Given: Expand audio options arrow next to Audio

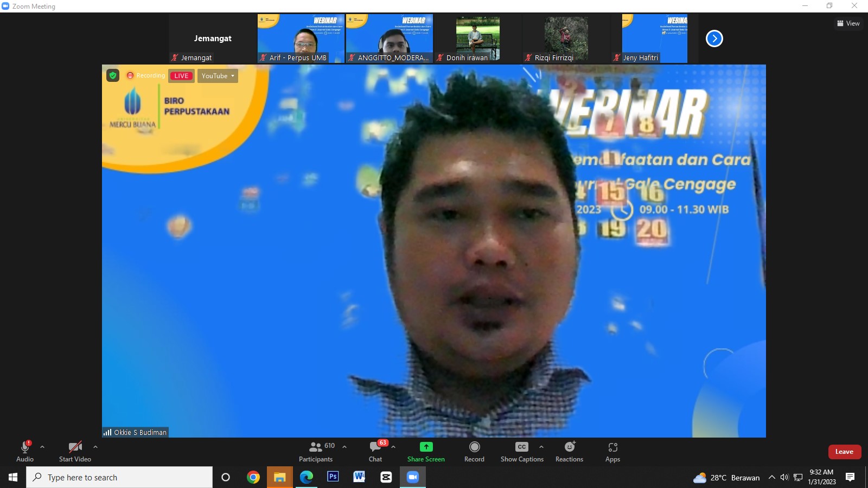Looking at the screenshot, I should click(42, 447).
